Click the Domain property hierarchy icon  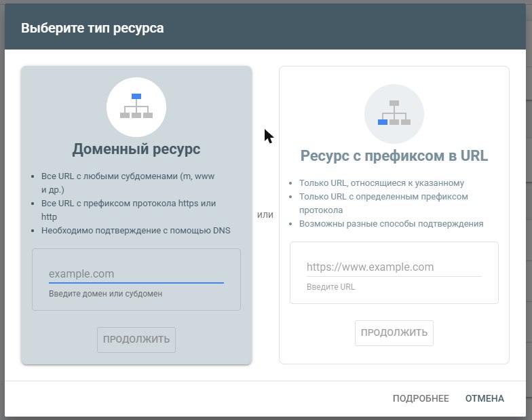pos(136,107)
